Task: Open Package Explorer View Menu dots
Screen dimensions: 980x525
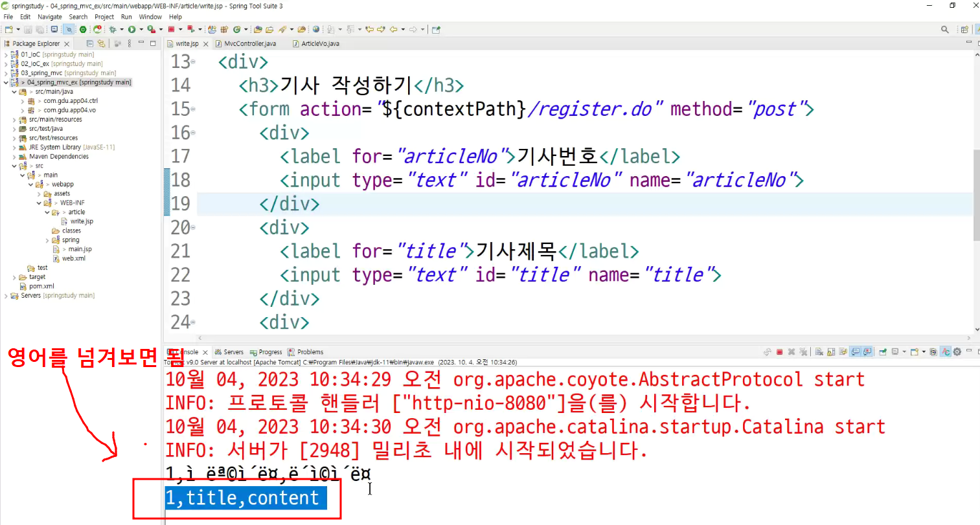Action: coord(130,43)
